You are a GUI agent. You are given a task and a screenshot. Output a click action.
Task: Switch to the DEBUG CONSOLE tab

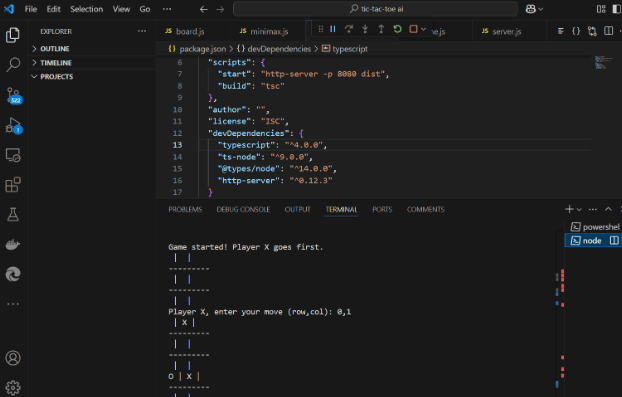pos(243,209)
